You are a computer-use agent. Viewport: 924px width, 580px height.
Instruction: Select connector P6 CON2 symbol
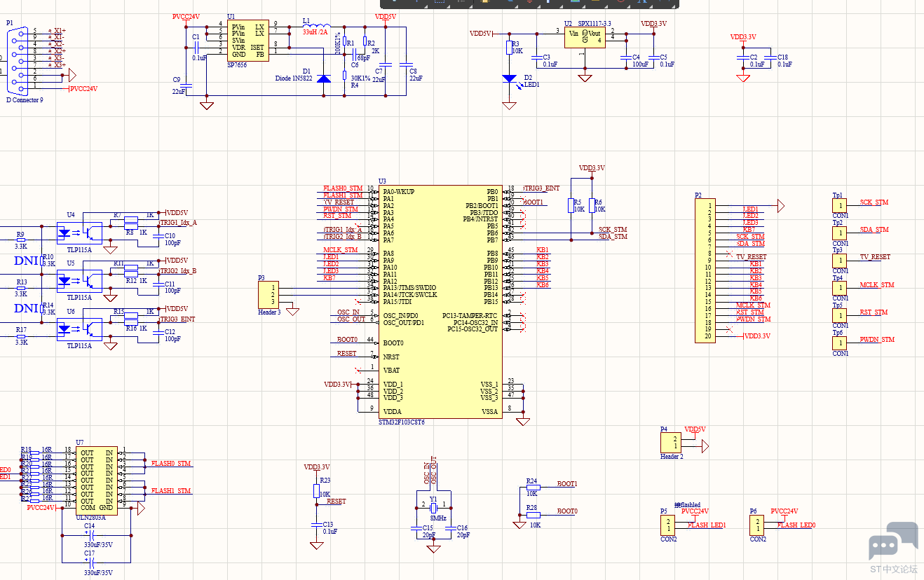[758, 525]
